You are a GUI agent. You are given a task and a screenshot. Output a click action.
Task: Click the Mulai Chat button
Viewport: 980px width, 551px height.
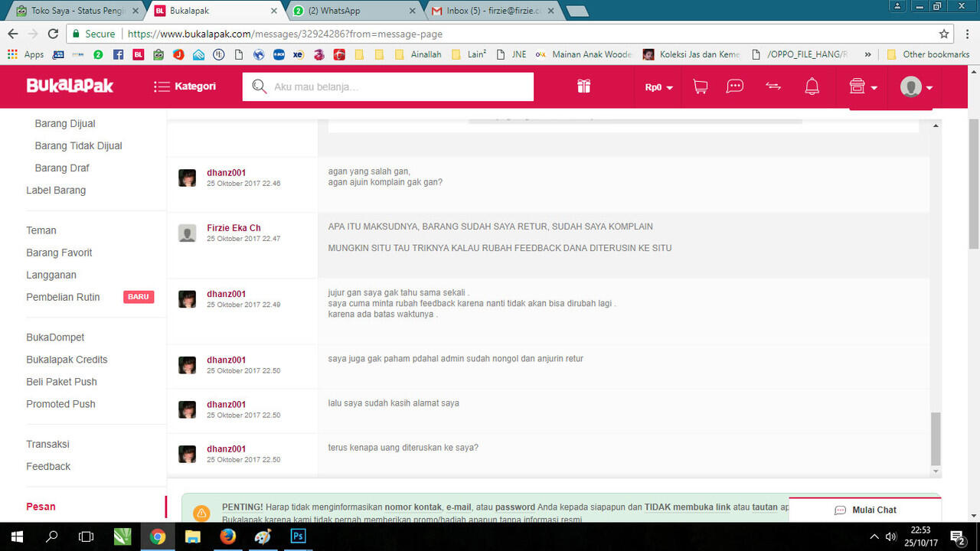tap(865, 510)
